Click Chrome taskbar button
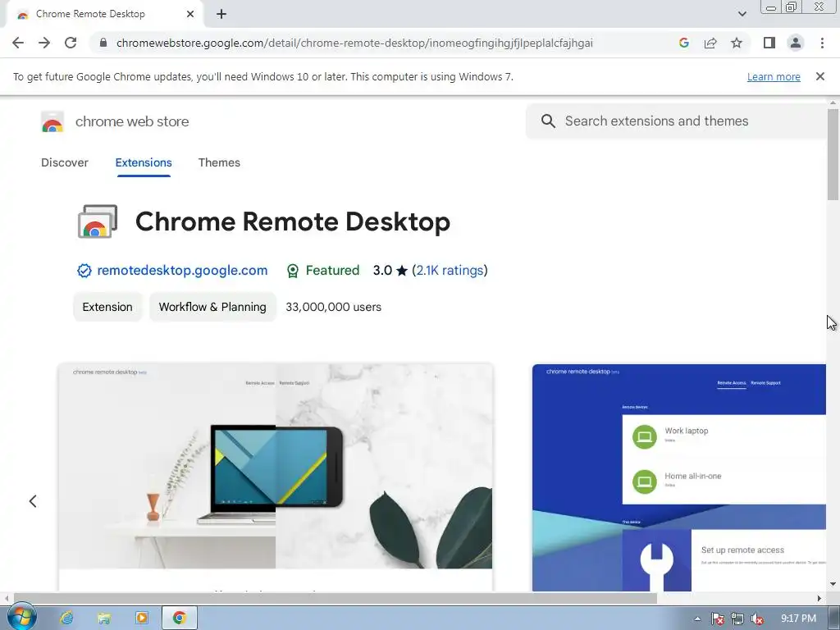The height and width of the screenshot is (630, 840). click(180, 618)
